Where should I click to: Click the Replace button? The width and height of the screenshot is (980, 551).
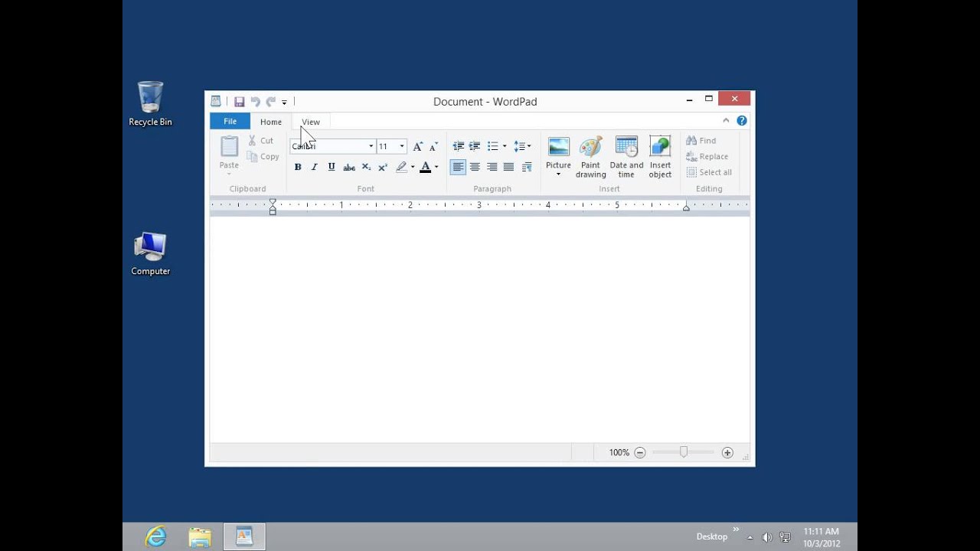point(707,156)
